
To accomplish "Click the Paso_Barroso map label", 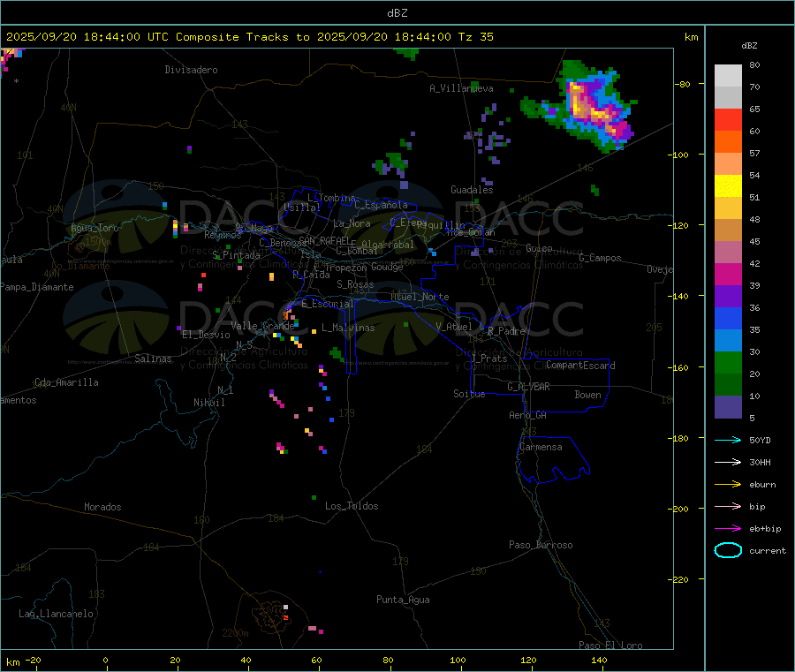I will 541,545.
